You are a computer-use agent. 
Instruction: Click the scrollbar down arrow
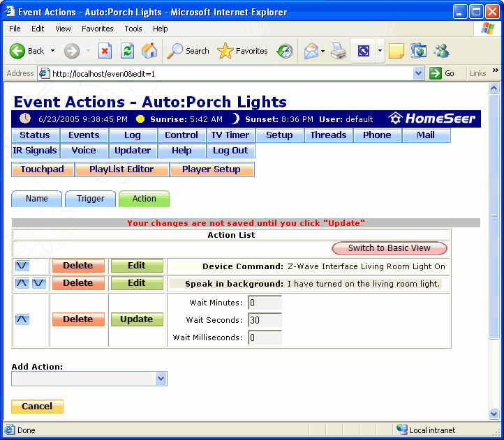click(x=494, y=414)
